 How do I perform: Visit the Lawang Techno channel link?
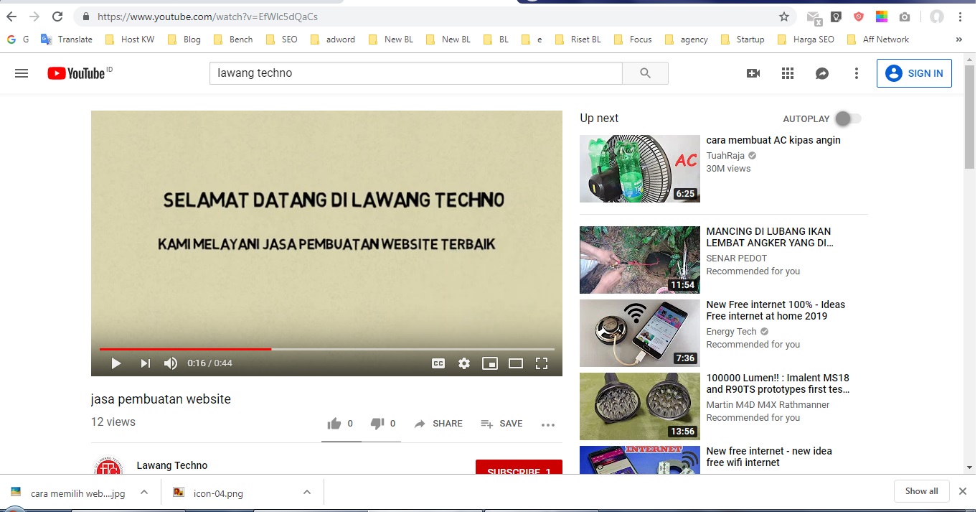[171, 465]
